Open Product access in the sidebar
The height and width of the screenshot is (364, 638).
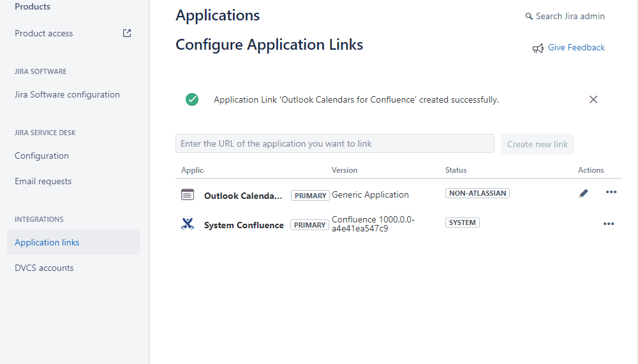tap(44, 33)
